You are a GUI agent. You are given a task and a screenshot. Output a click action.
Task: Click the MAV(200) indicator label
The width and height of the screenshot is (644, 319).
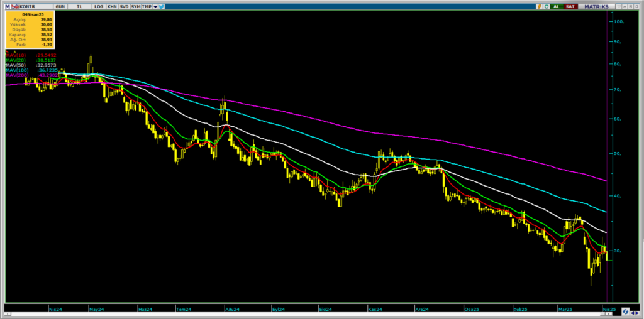click(16, 76)
